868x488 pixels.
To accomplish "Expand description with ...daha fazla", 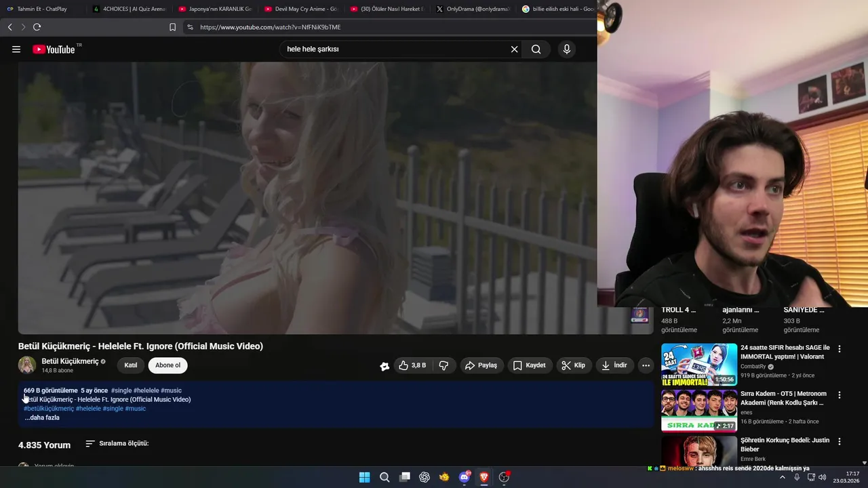I will [42, 418].
